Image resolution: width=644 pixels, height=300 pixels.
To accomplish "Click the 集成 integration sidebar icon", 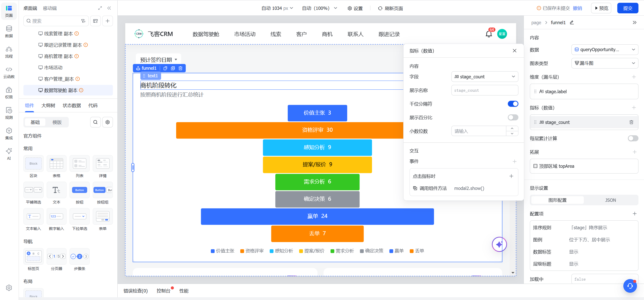I will click(x=9, y=134).
